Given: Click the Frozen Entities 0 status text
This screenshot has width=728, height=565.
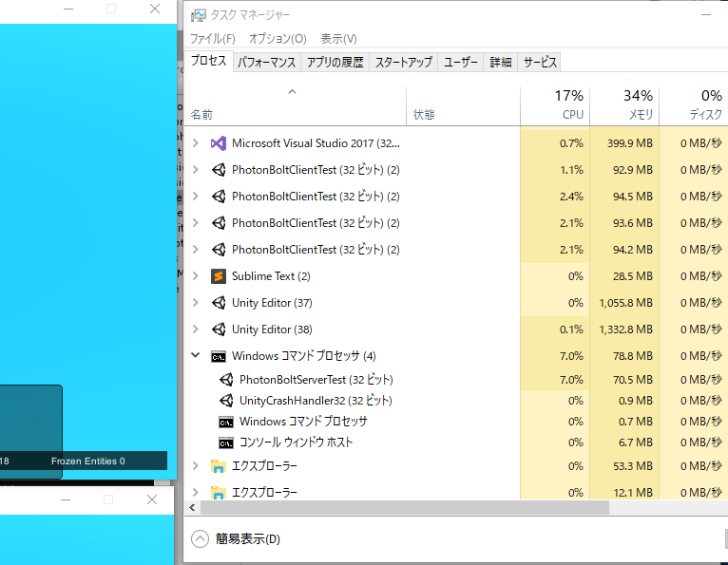Looking at the screenshot, I should [88, 461].
